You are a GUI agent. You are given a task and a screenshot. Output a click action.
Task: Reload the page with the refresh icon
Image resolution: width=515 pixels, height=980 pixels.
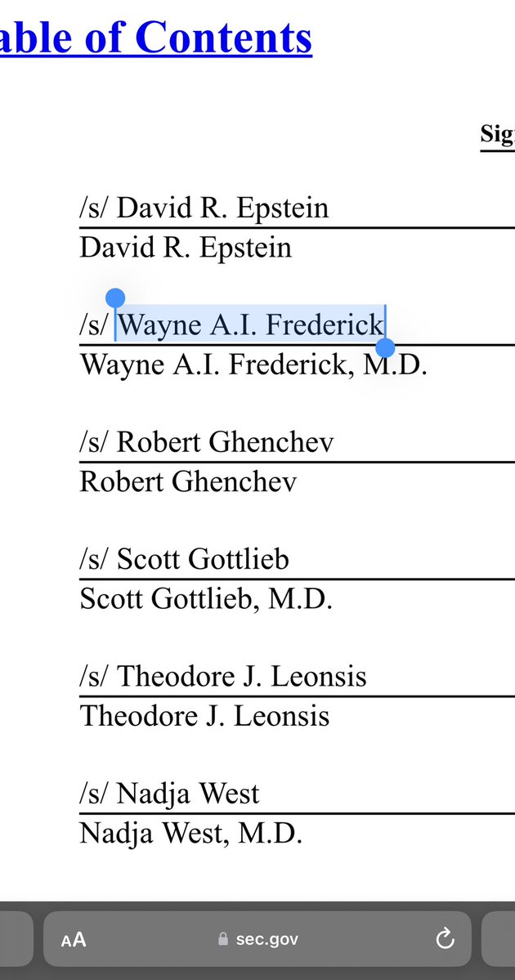coord(445,939)
